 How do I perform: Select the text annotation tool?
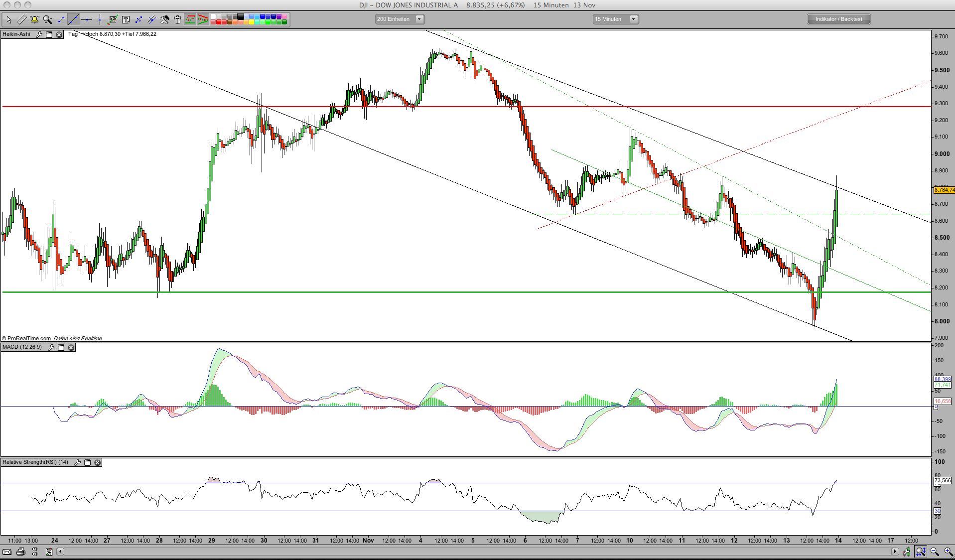click(x=126, y=19)
